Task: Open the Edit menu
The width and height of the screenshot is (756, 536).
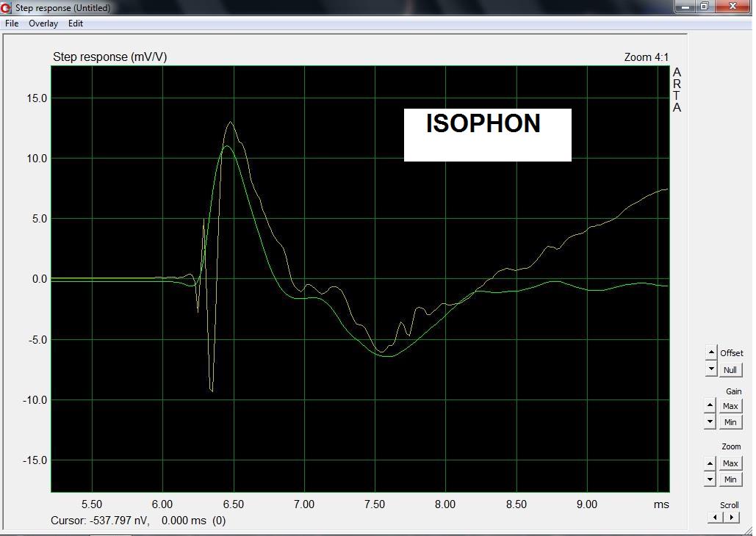Action: [x=76, y=23]
